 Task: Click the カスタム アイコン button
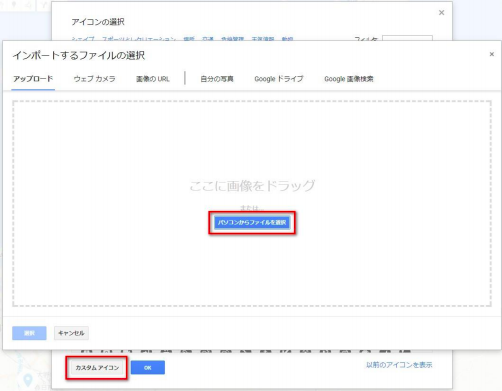(x=97, y=368)
